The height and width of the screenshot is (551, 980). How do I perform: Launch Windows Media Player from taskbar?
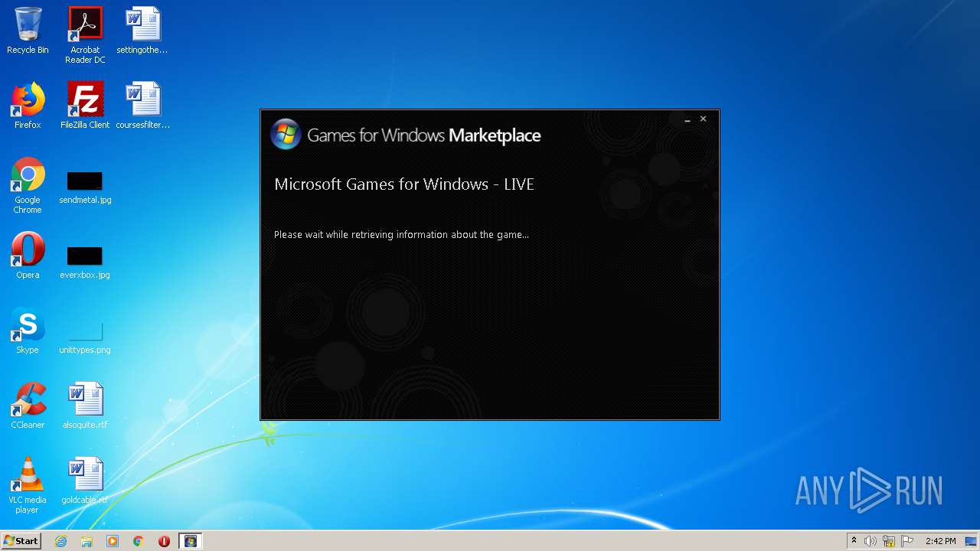click(x=113, y=541)
